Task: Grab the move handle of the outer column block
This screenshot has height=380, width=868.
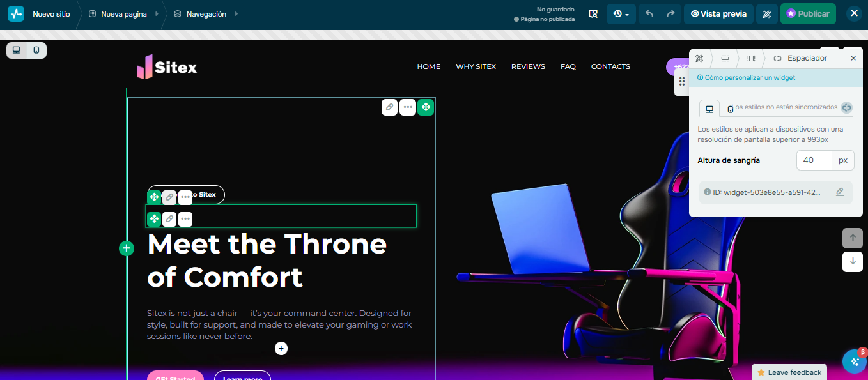Action: pos(426,107)
